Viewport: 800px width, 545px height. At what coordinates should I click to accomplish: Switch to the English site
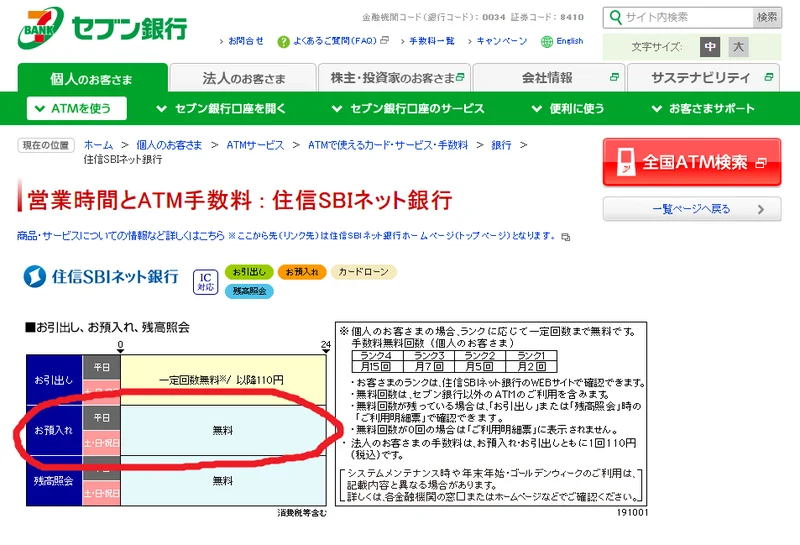(569, 41)
